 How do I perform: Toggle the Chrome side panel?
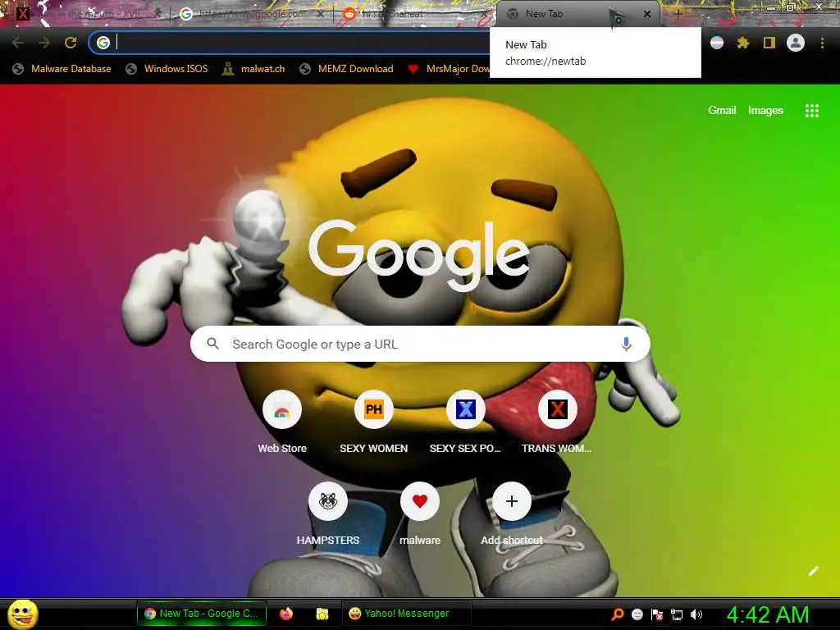pos(769,43)
